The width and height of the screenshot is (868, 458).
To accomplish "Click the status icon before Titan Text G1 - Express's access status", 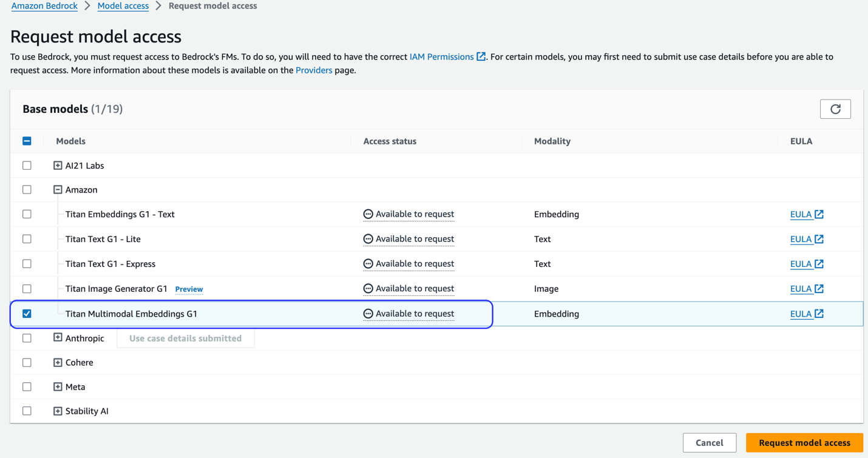I will tap(368, 263).
